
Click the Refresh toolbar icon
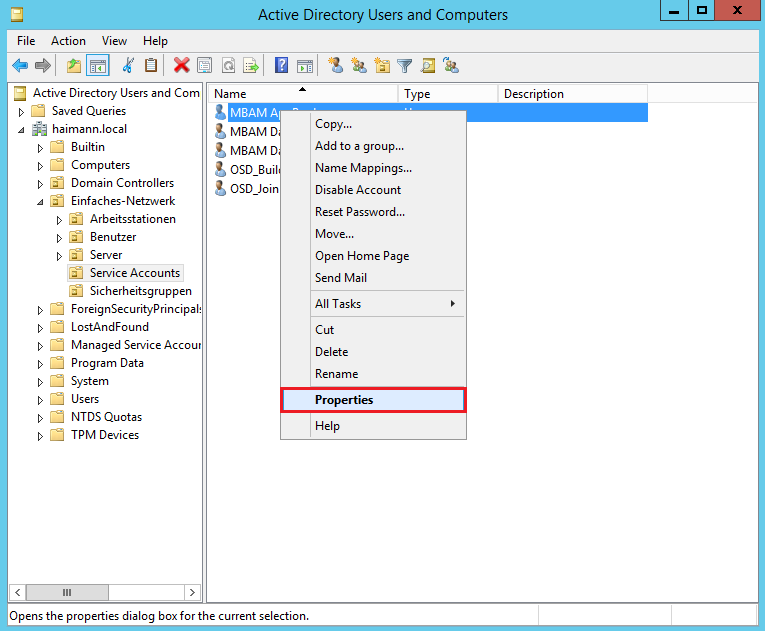click(228, 65)
